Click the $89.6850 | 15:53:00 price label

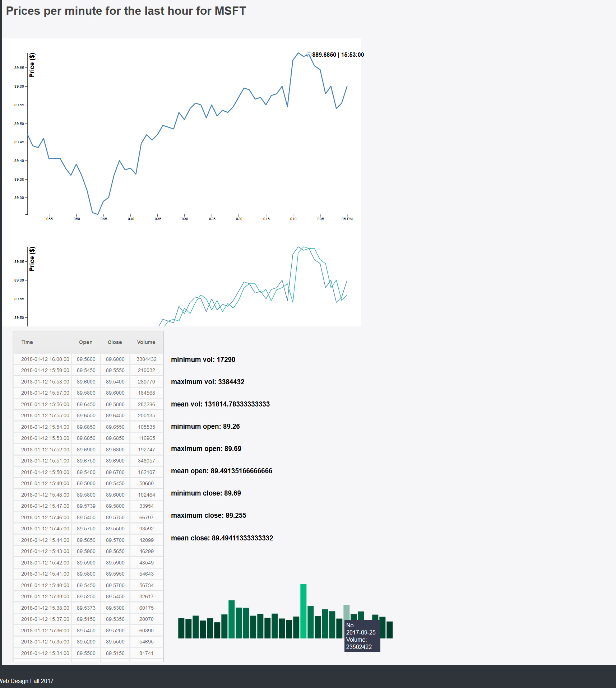point(338,55)
